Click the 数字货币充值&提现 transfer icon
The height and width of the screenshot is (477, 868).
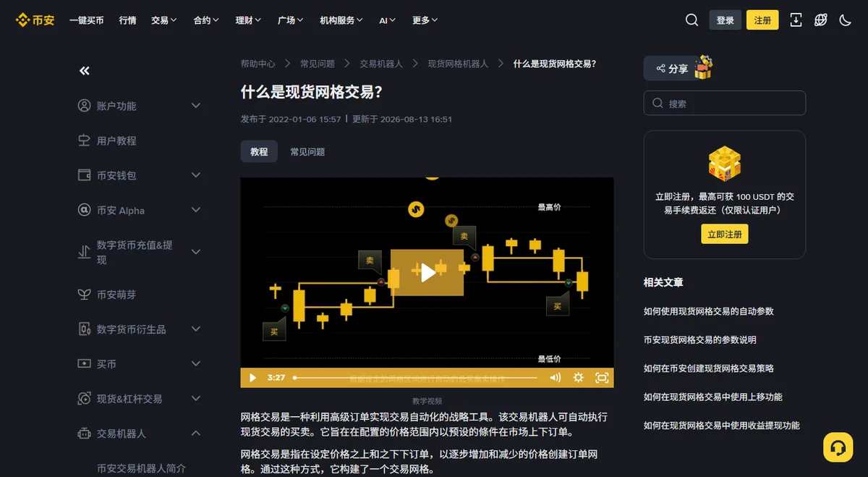pos(84,252)
